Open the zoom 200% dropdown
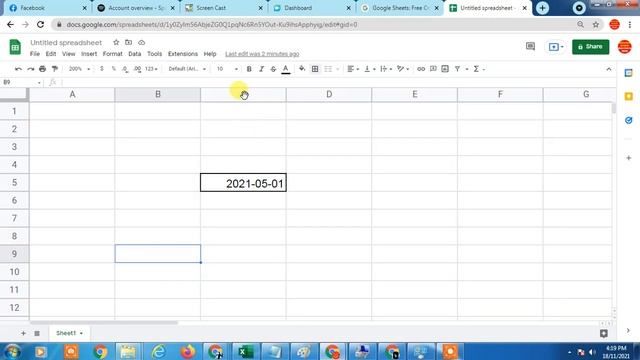640x360 pixels. coord(79,69)
